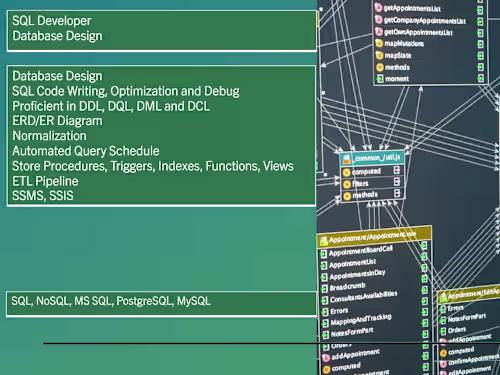Toggle the green marker right of mapState
This screenshot has width=500, height=375.
tap(480, 55)
